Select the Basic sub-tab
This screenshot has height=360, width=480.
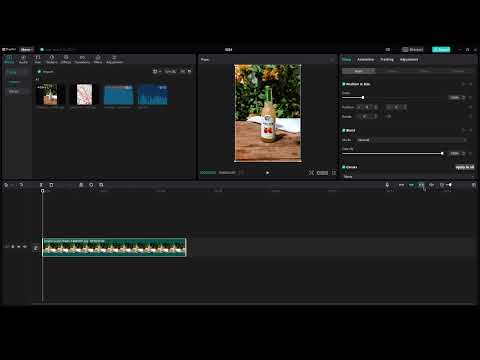coord(359,71)
